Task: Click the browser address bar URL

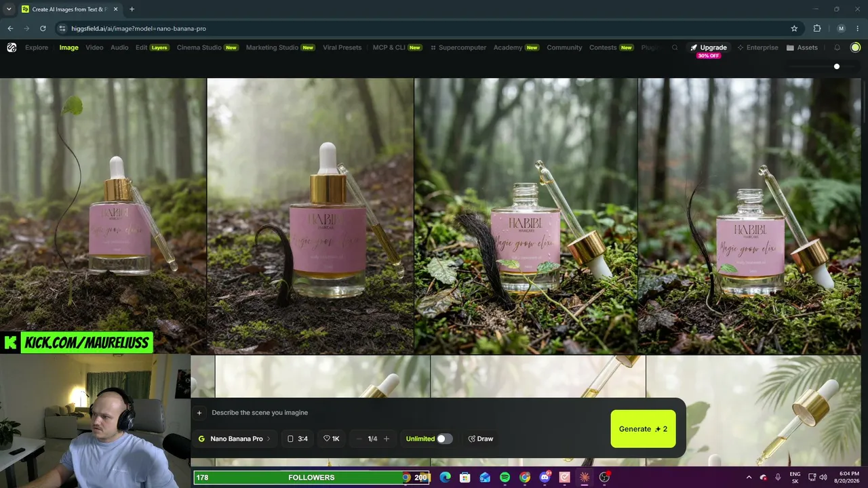Action: [x=138, y=28]
